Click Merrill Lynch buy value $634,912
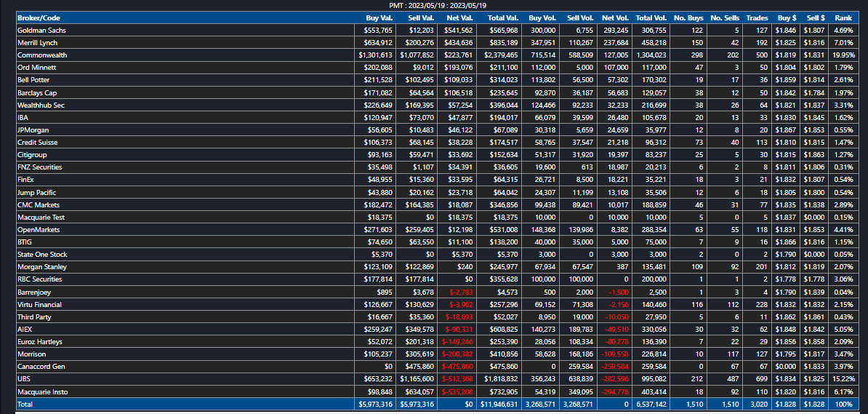The image size is (868, 414). click(x=378, y=43)
